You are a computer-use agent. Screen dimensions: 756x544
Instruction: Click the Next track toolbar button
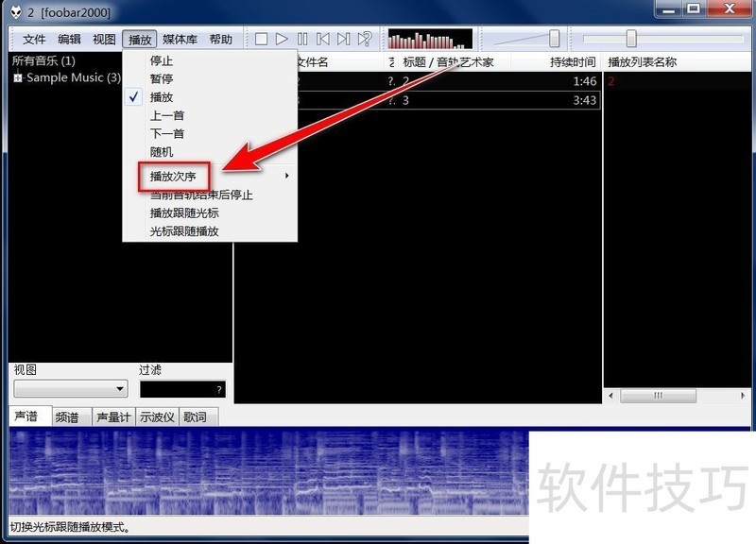tap(343, 39)
